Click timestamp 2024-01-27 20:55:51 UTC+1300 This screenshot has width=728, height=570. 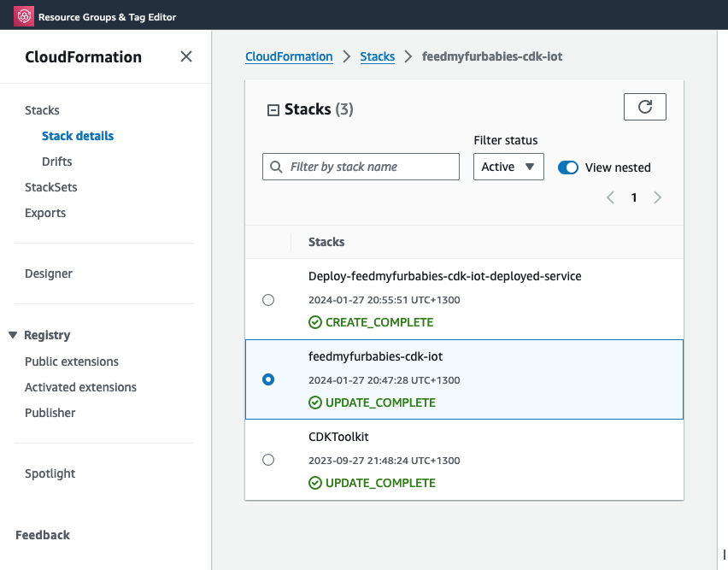385,300
